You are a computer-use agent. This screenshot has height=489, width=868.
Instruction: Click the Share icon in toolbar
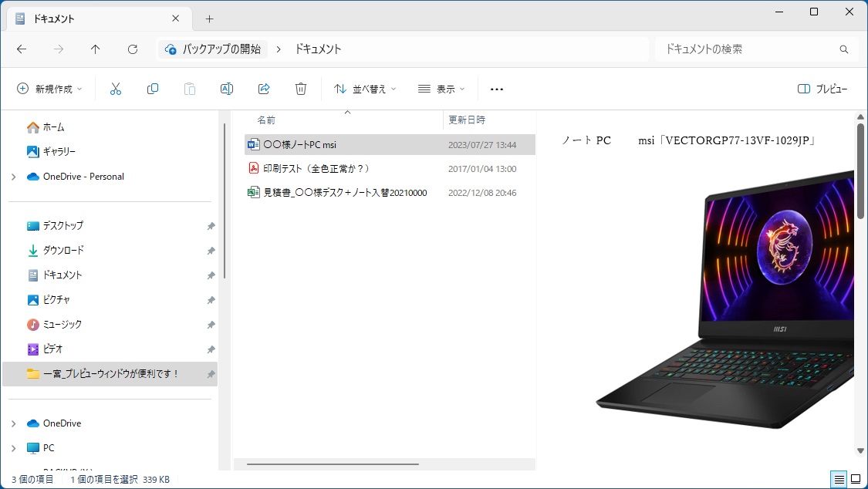pos(264,89)
